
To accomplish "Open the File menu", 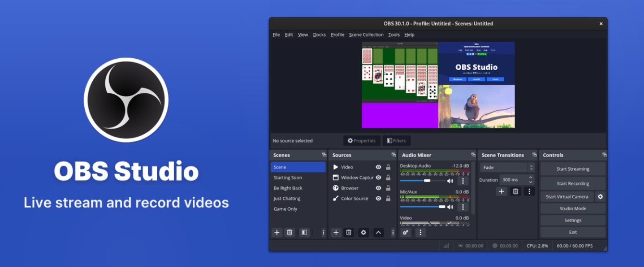I will point(276,35).
